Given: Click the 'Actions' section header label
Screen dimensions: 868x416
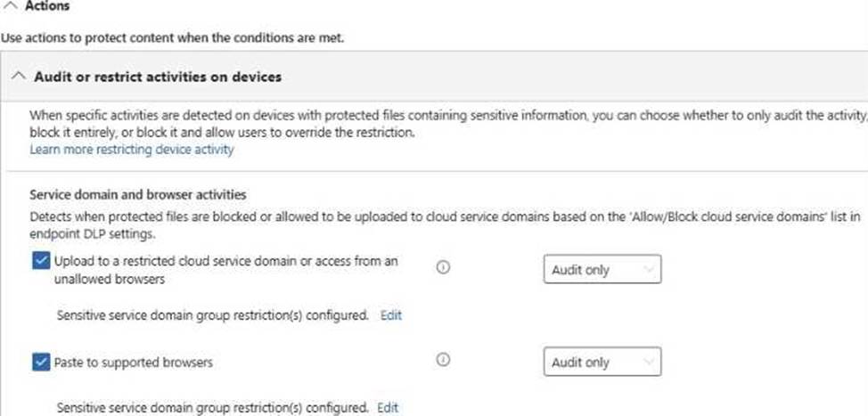Looking at the screenshot, I should pyautogui.click(x=48, y=6).
